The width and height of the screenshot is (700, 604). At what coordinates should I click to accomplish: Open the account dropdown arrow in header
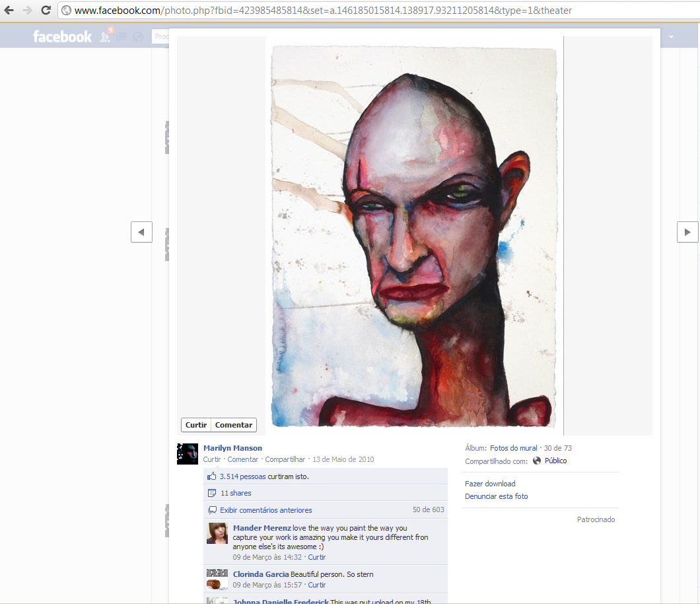[671, 37]
